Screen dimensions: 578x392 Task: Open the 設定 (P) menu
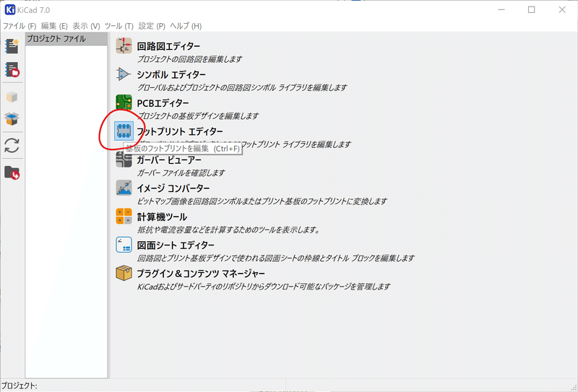click(x=152, y=26)
